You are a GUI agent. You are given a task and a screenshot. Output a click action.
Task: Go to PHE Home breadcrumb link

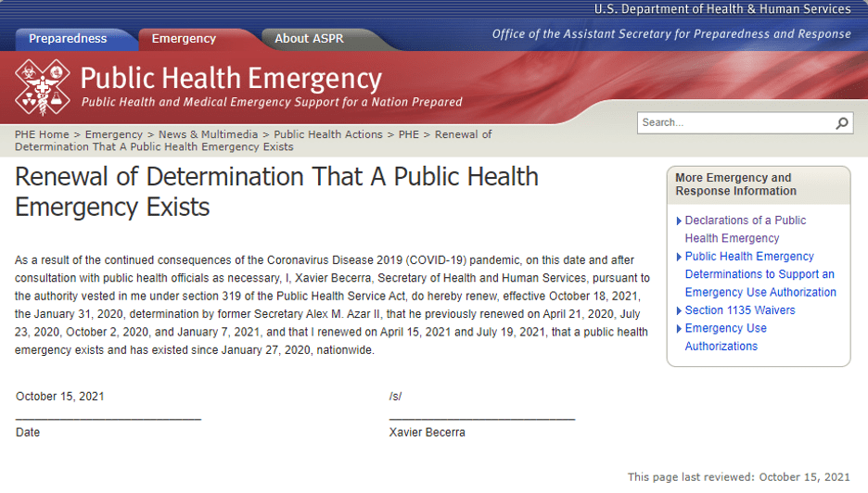tap(42, 134)
